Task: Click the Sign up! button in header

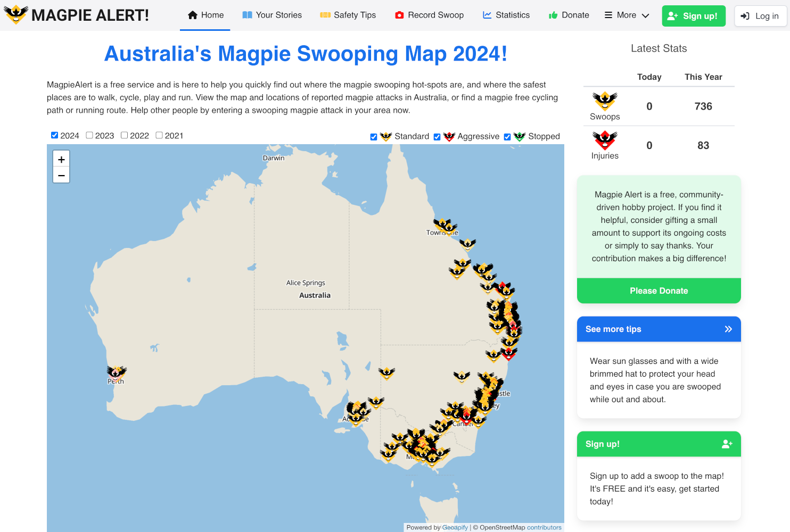Action: (694, 16)
